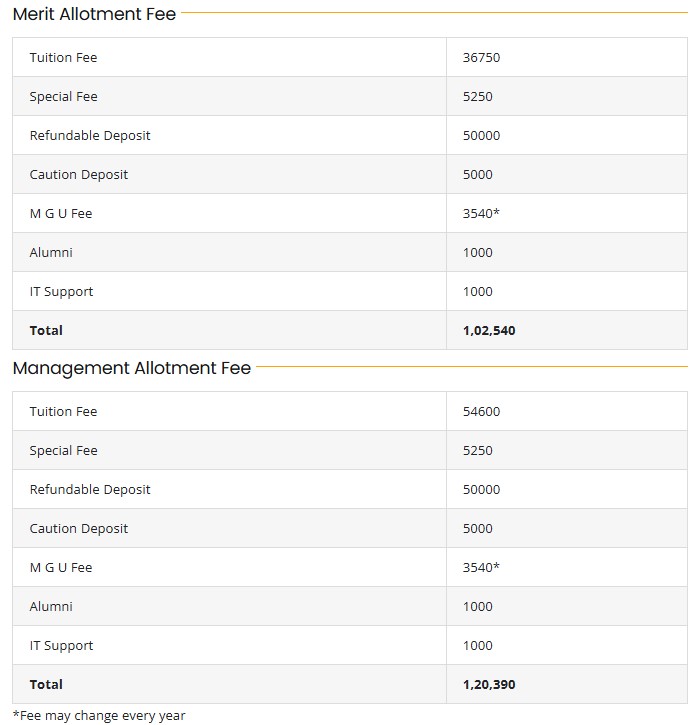
Task: Select "IT Support" label in Management table
Action: [x=61, y=646]
